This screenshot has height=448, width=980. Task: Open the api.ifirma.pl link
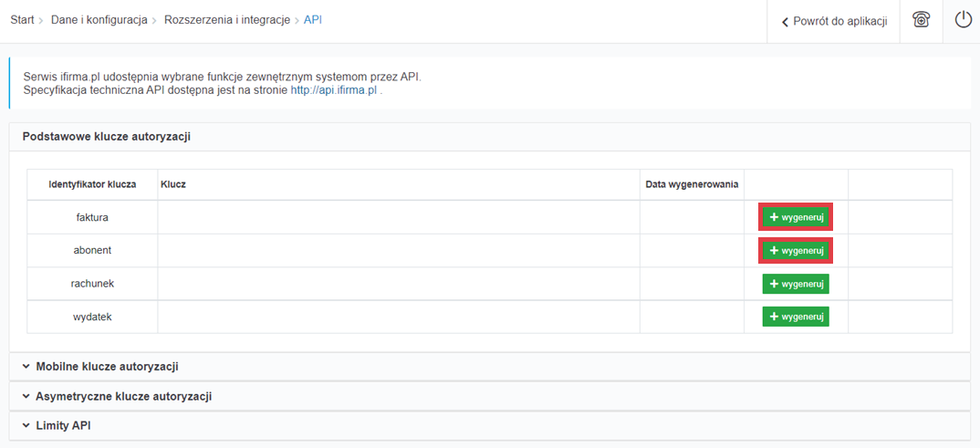(x=333, y=91)
